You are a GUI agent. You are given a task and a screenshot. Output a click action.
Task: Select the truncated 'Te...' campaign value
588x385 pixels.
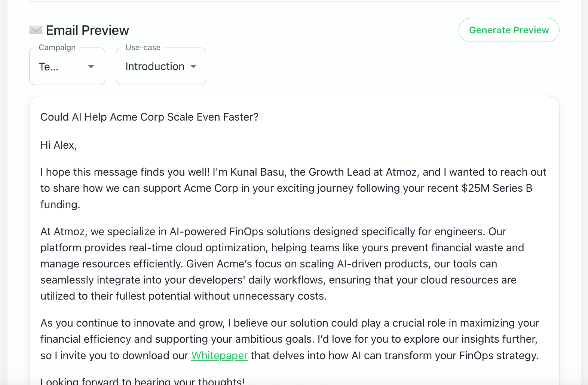[49, 67]
